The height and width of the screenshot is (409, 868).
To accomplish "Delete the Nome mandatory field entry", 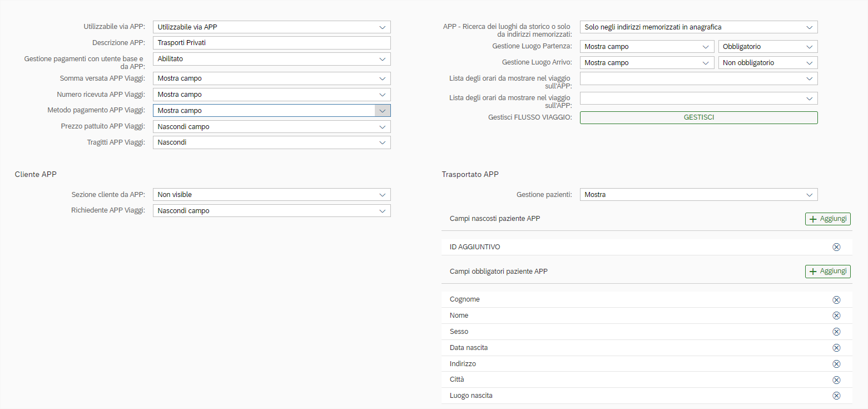I will pos(836,316).
